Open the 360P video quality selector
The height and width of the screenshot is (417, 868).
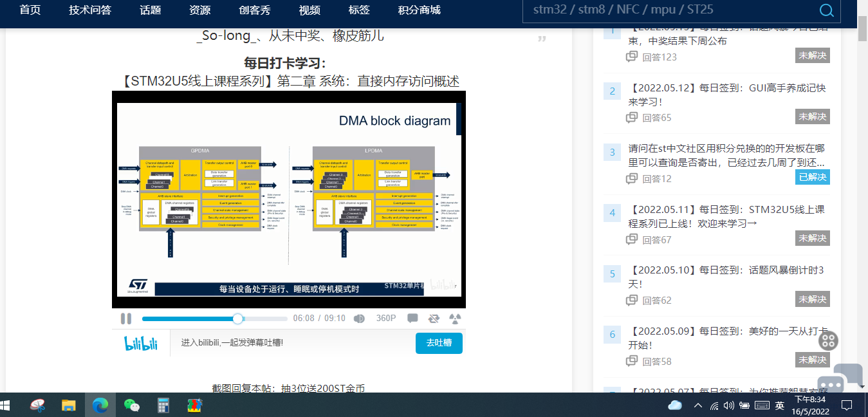(386, 319)
